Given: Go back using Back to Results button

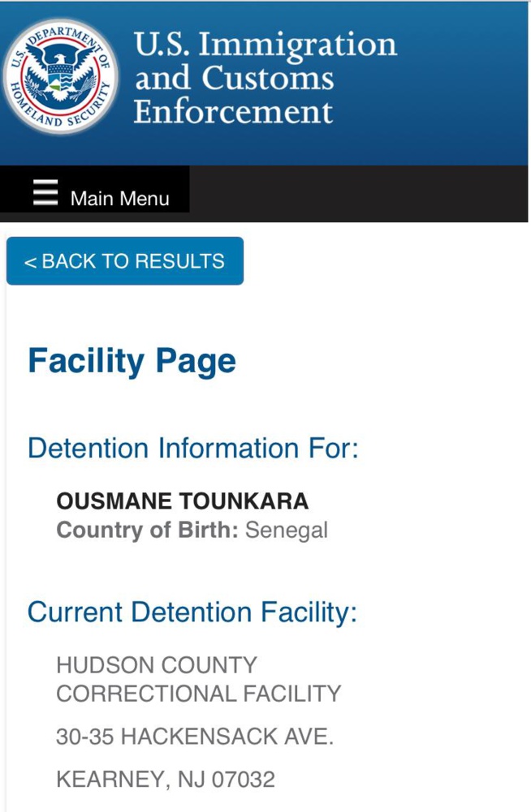Looking at the screenshot, I should point(125,261).
